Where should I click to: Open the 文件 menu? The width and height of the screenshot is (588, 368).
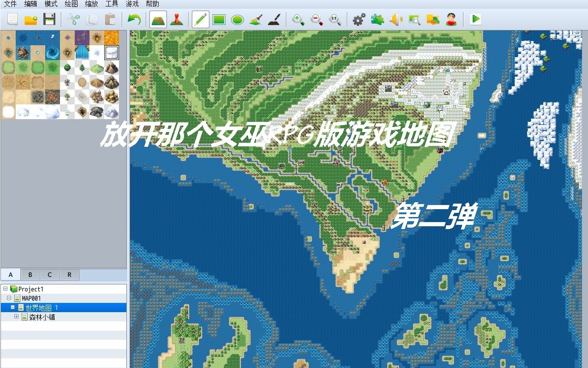[10, 4]
